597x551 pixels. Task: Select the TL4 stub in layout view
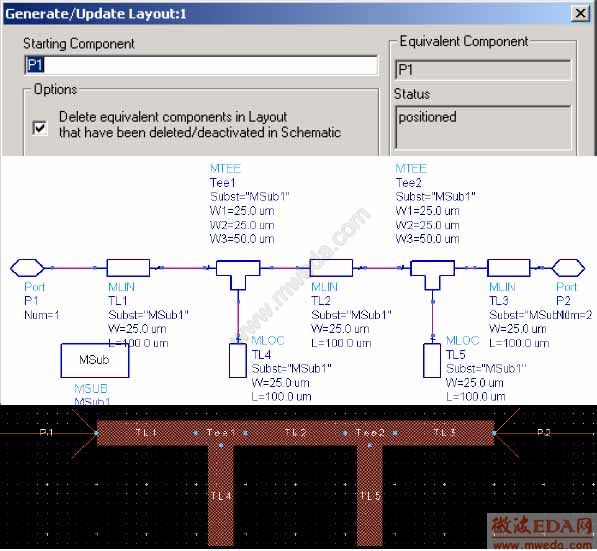click(221, 496)
